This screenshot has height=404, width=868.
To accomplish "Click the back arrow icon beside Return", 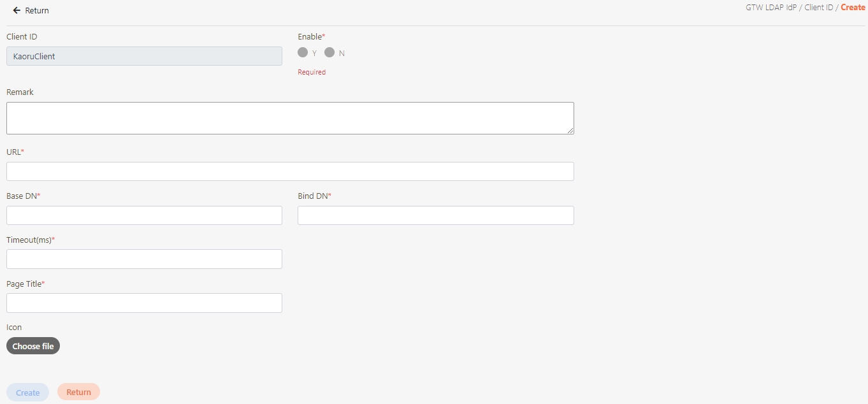I will coord(17,11).
